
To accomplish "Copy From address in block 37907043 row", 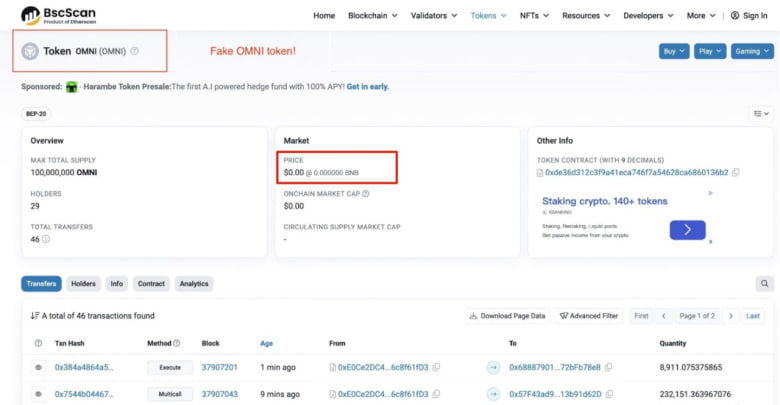I will (436, 394).
